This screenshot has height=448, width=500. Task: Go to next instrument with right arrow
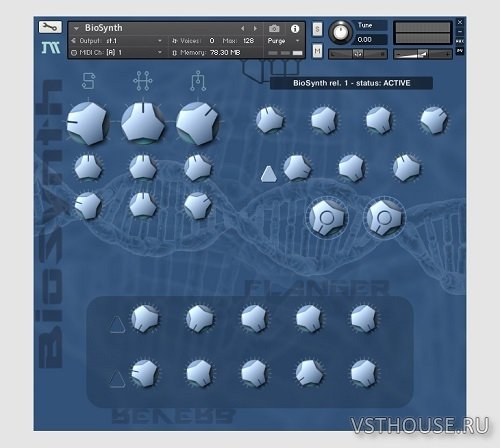[255, 29]
